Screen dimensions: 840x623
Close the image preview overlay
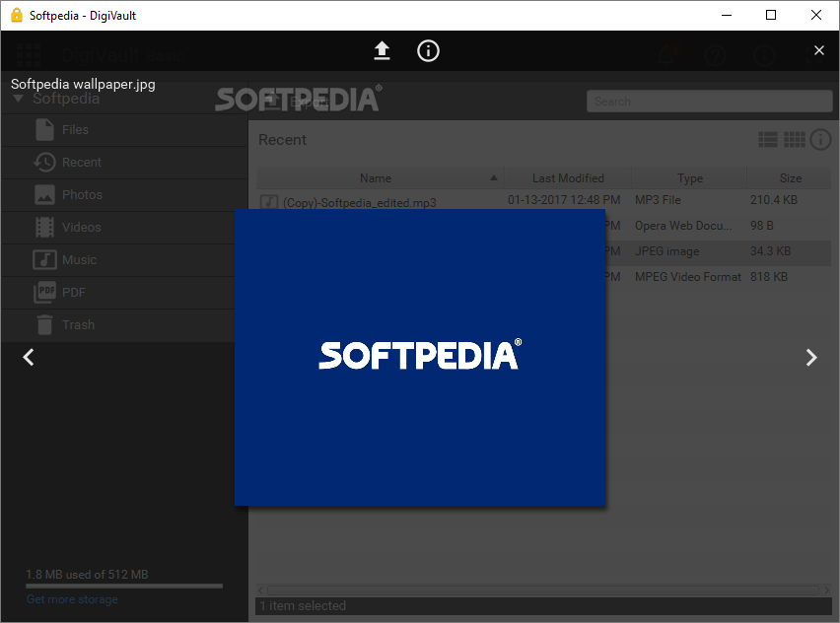point(818,50)
